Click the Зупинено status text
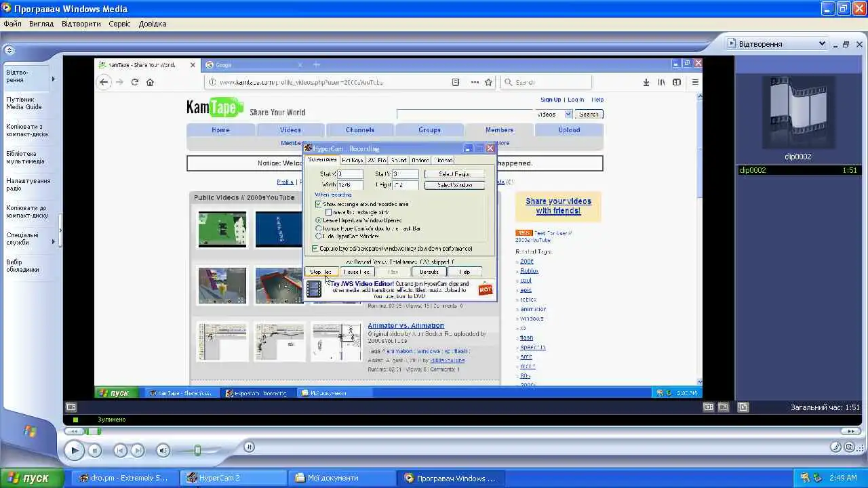 point(111,420)
